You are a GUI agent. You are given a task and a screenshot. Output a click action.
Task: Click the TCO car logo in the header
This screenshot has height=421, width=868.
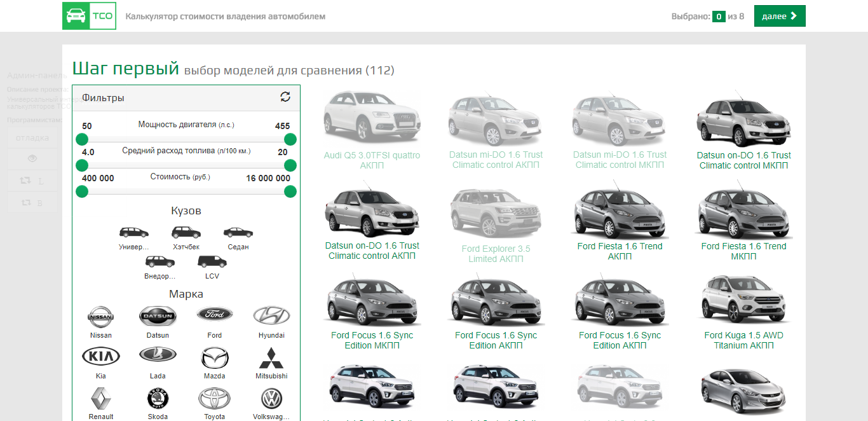click(x=89, y=16)
